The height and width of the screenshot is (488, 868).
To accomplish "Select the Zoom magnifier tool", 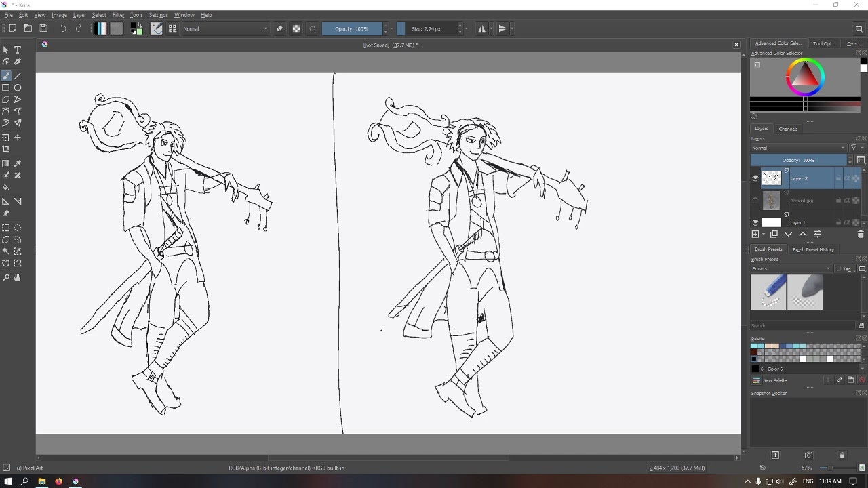I will coord(6,277).
